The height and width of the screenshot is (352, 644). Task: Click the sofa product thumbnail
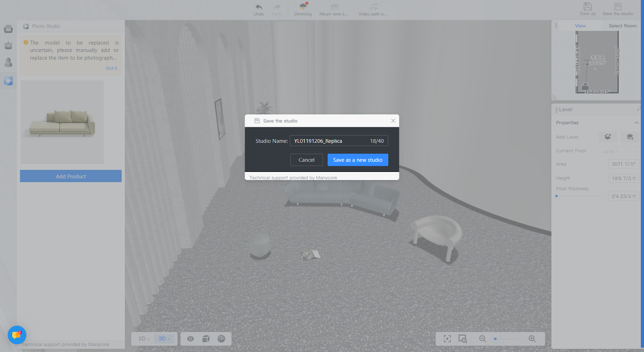point(62,122)
